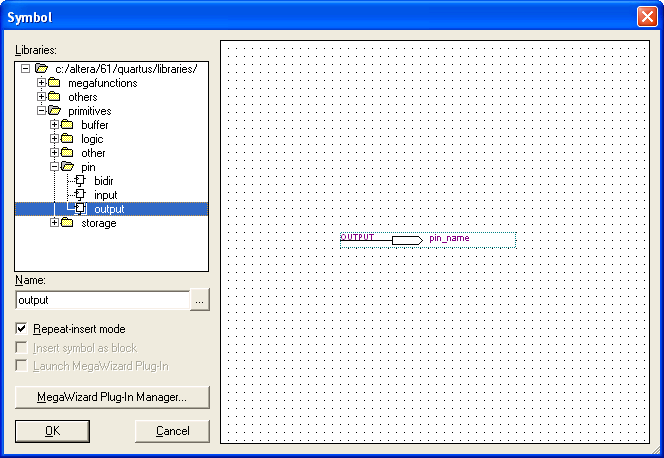Open MegaWizard Plug-In Manager
664x458 pixels.
coord(112,397)
